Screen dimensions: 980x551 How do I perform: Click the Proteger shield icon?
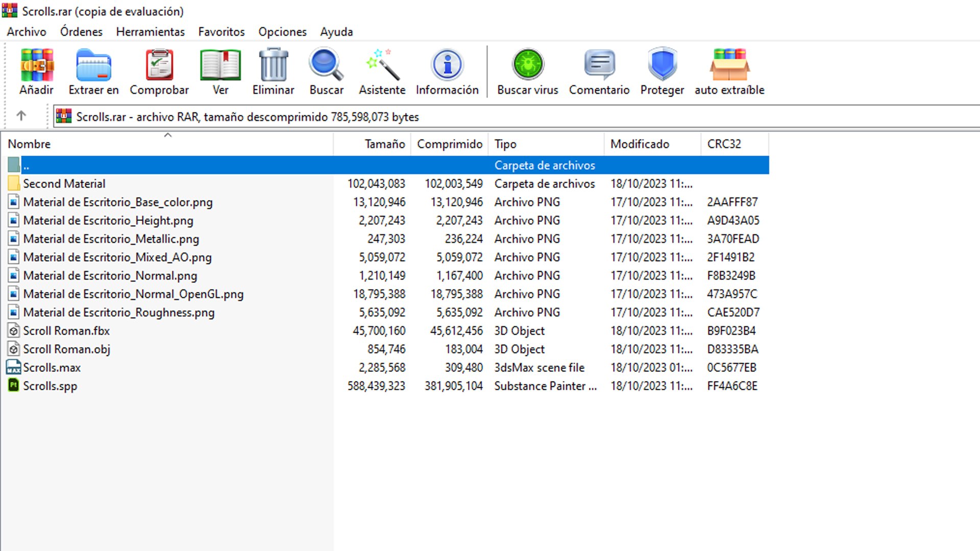tap(662, 65)
